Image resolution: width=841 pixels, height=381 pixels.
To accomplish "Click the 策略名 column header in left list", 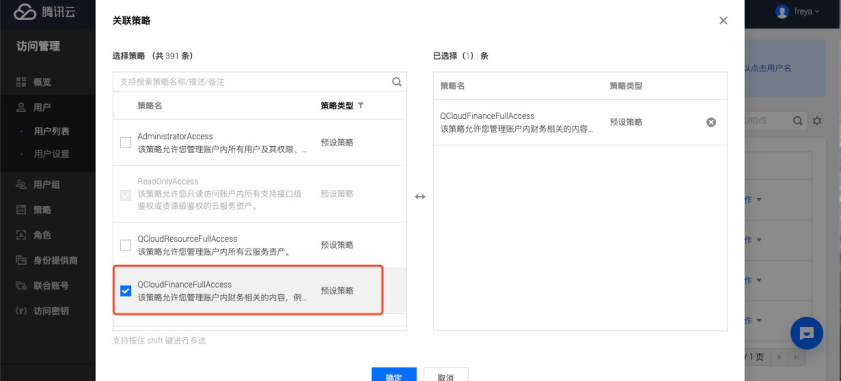I will 150,106.
